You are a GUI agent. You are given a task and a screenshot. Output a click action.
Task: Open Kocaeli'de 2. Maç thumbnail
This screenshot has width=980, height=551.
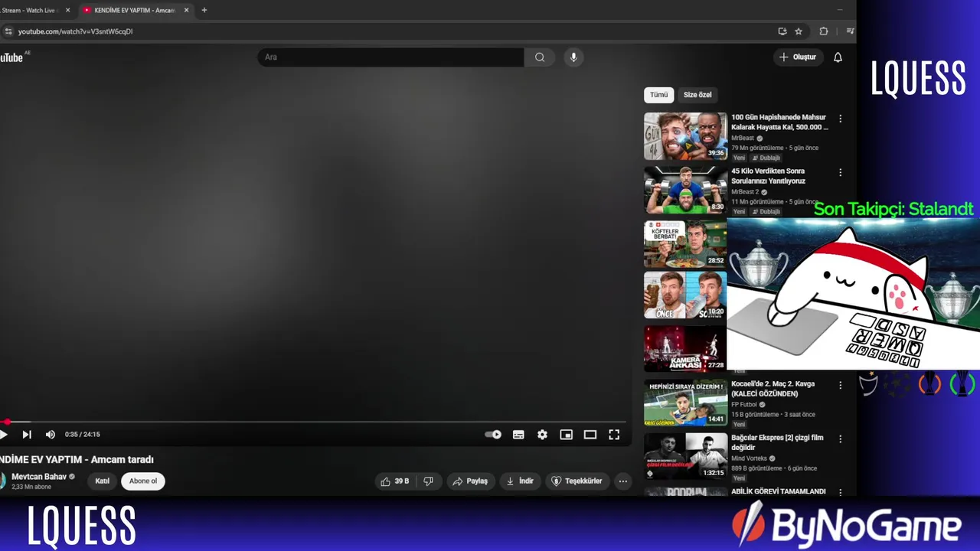(x=685, y=403)
